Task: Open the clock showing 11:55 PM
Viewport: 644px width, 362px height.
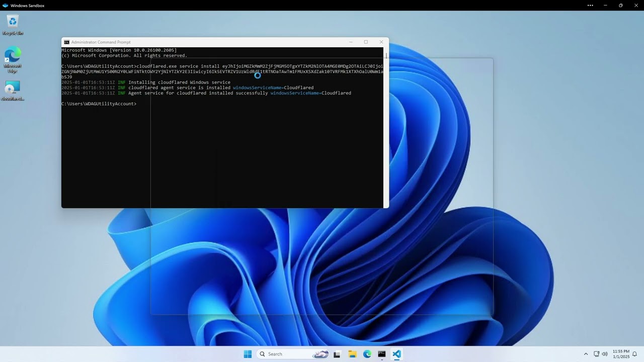Action: pos(621,354)
